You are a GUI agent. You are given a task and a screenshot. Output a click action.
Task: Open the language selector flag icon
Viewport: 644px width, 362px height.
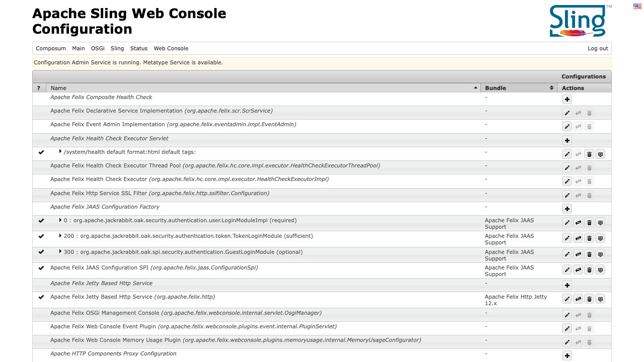(637, 6)
